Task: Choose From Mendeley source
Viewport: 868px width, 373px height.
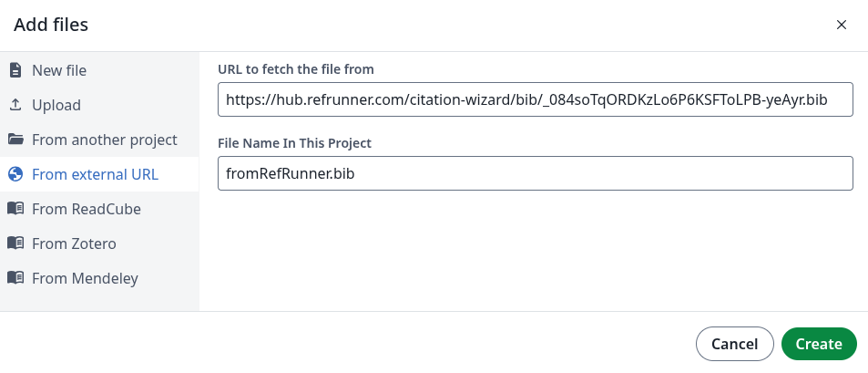Action: pos(99,277)
